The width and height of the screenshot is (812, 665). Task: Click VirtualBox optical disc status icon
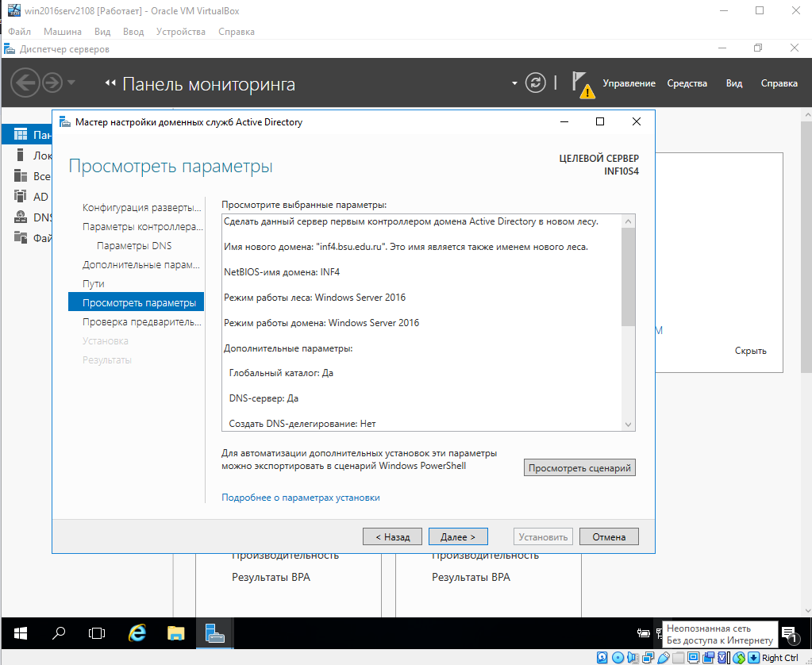(618, 658)
